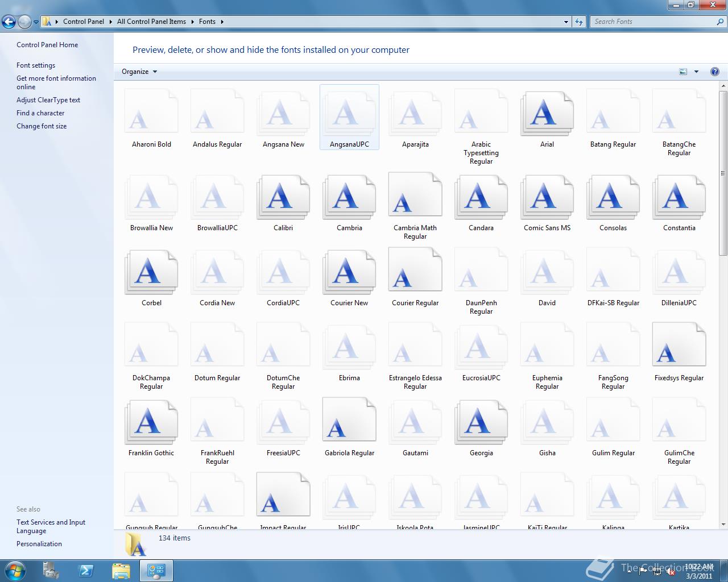Select the Cambria font icon

(x=349, y=196)
